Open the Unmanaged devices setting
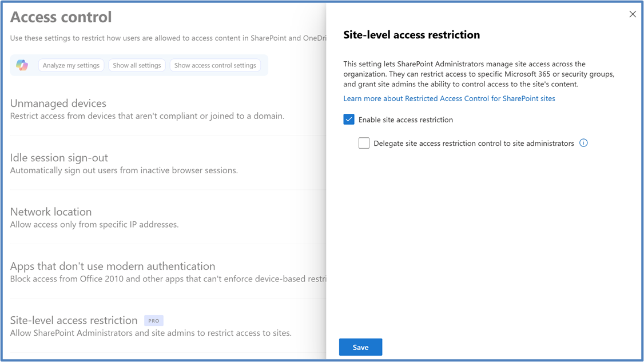 58,104
